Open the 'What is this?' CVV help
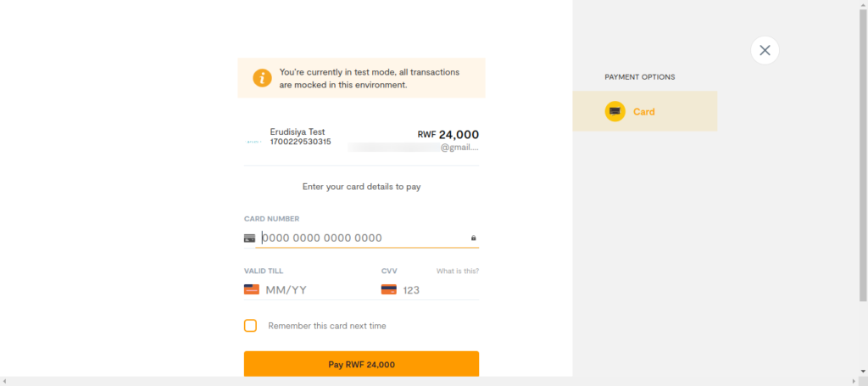Screen dimensions: 868x386 click(x=458, y=271)
